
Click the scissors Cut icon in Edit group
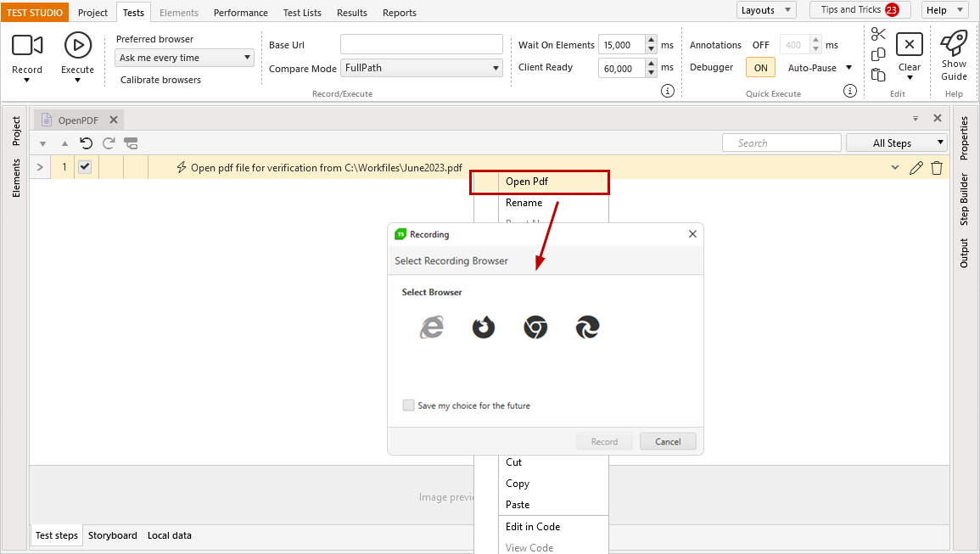(878, 35)
